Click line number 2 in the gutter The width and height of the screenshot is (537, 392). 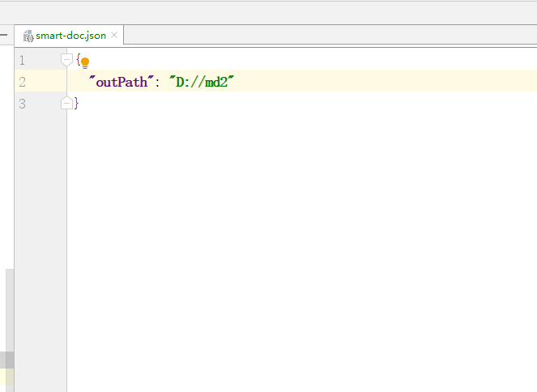(x=21, y=82)
